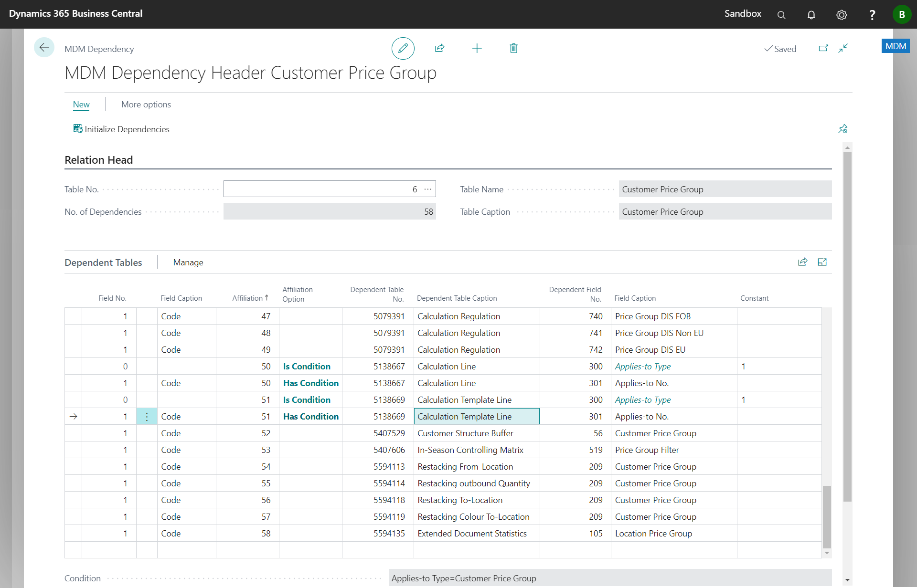Click the Field No. column header

(112, 298)
